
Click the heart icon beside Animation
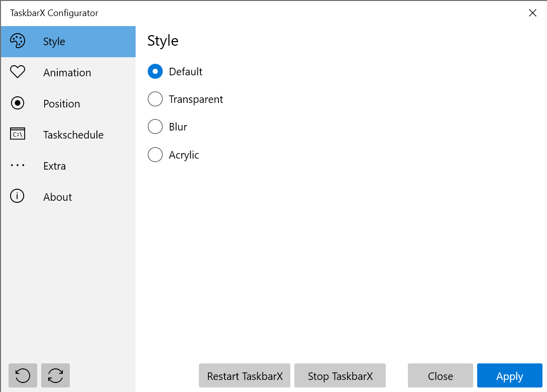tap(18, 72)
